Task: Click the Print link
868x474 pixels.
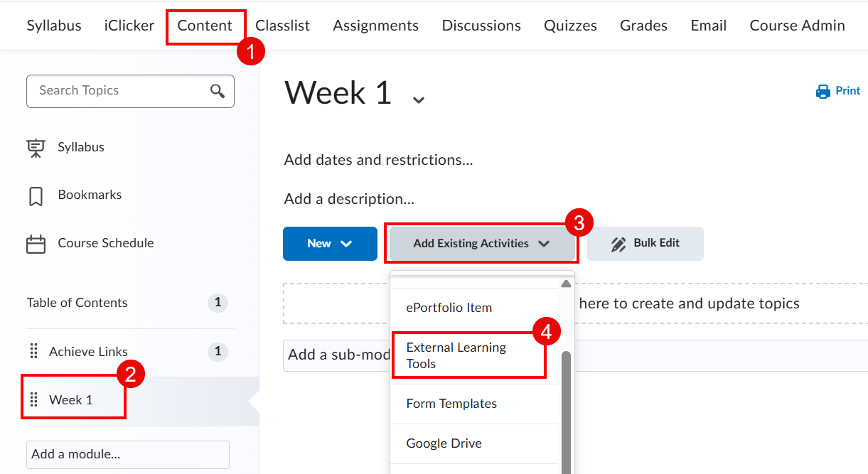Action: pyautogui.click(x=846, y=91)
